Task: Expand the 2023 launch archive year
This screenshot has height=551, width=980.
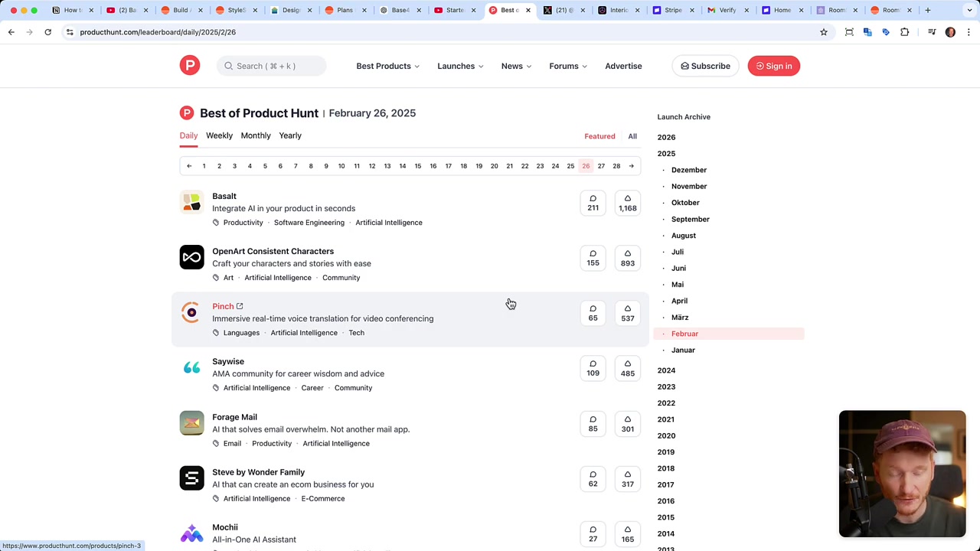Action: pyautogui.click(x=666, y=386)
